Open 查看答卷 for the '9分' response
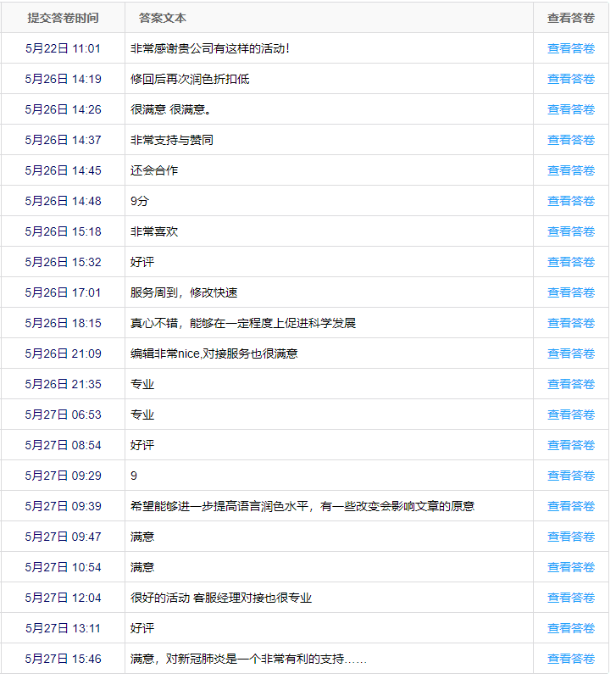Screen dimensions: 616x679 click(x=570, y=201)
